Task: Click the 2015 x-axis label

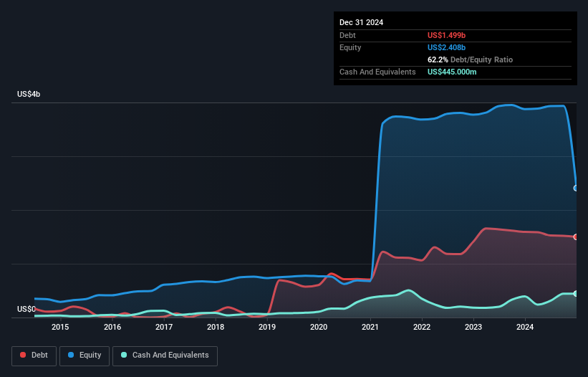Action: point(60,327)
